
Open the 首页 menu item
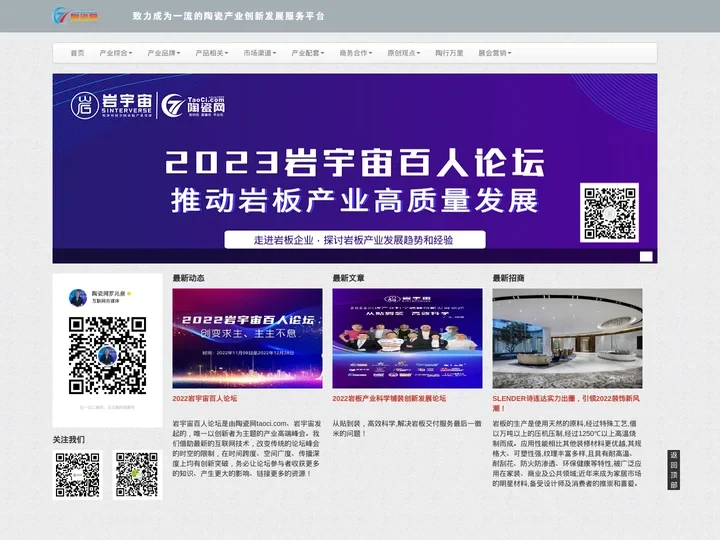pos(77,53)
